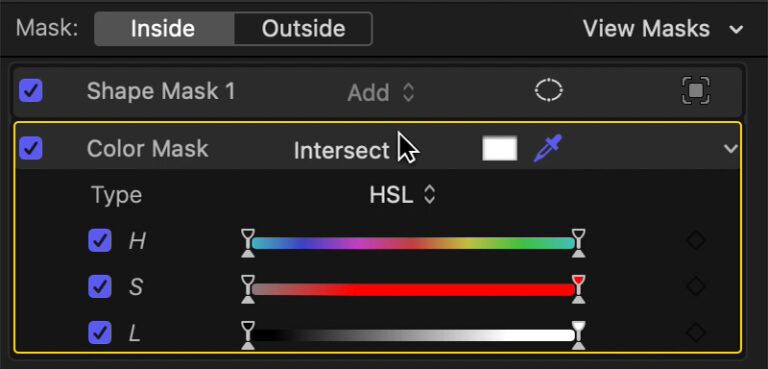Toggle the S saturation checkbox
Image resolution: width=768 pixels, height=369 pixels.
(x=99, y=287)
